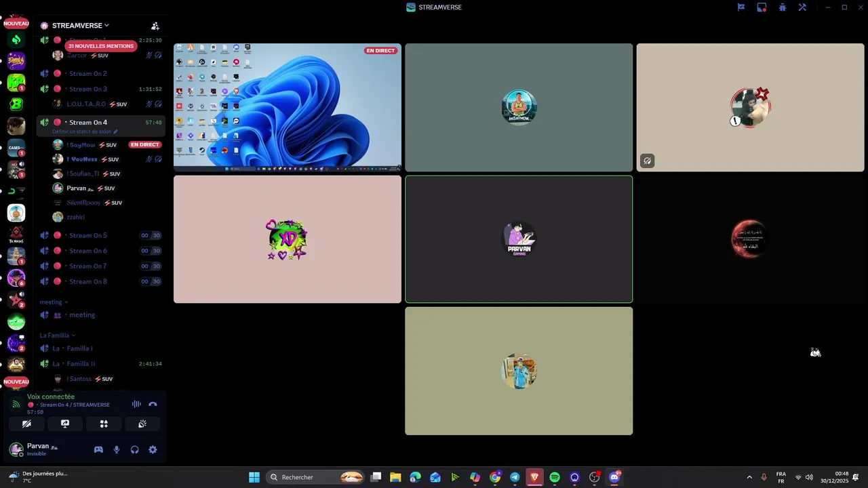
Task: Click the Rechercher taskbar search box
Action: click(316, 477)
